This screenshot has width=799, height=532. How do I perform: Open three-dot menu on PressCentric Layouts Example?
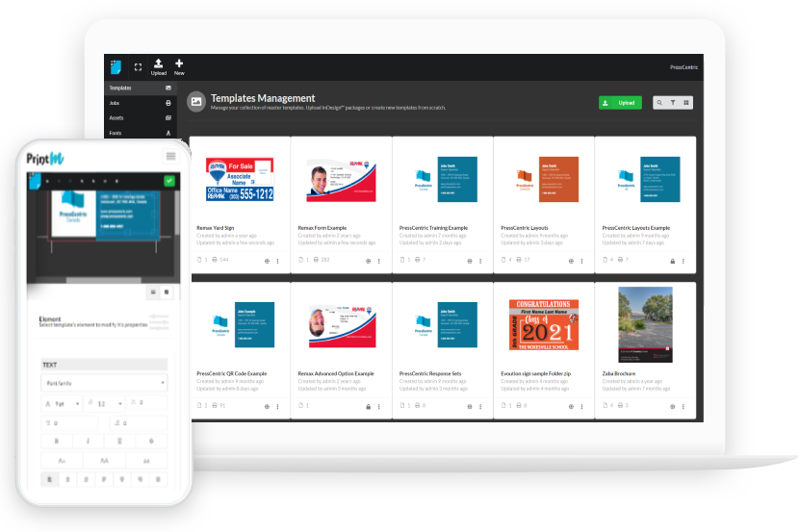point(683,261)
